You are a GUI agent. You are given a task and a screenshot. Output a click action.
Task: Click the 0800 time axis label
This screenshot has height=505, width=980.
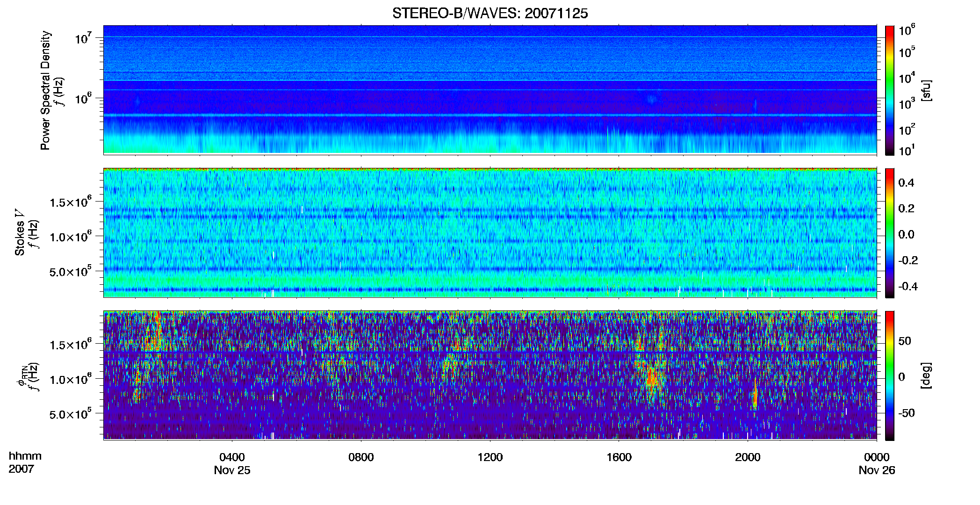[361, 457]
